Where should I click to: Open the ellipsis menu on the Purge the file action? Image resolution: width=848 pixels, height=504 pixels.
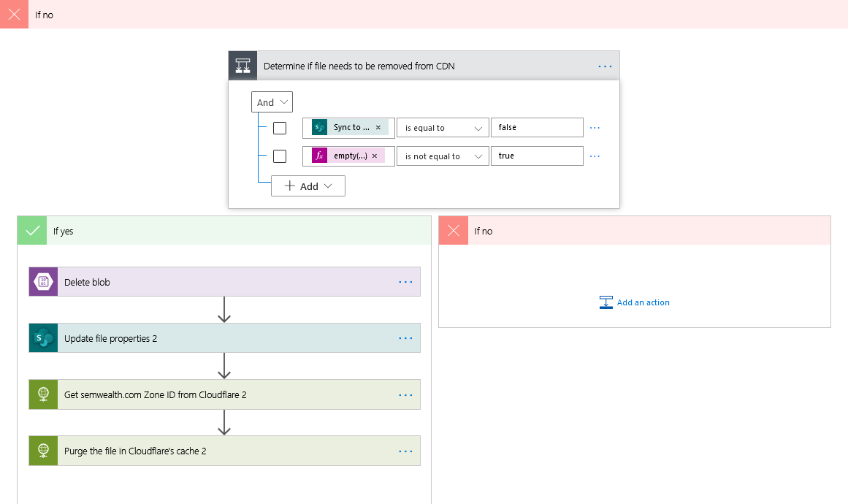tap(405, 451)
